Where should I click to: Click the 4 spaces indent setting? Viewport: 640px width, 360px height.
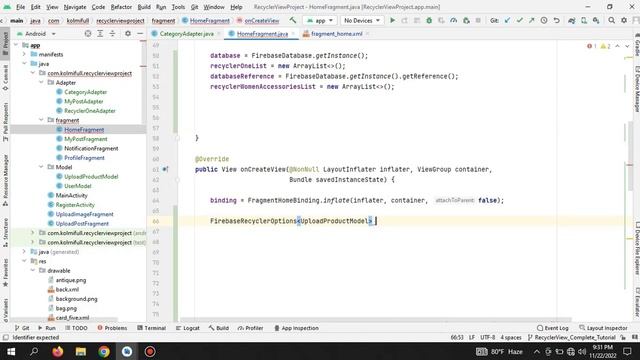pos(511,338)
